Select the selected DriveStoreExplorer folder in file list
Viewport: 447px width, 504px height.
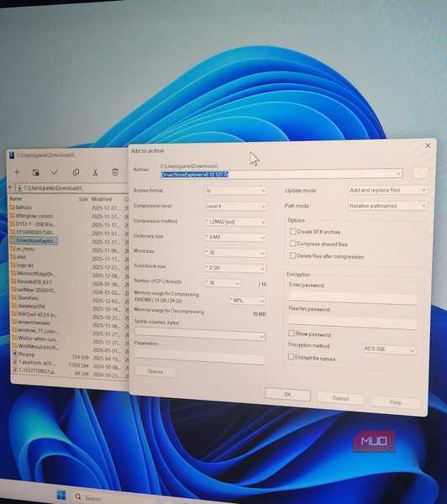click(x=34, y=240)
